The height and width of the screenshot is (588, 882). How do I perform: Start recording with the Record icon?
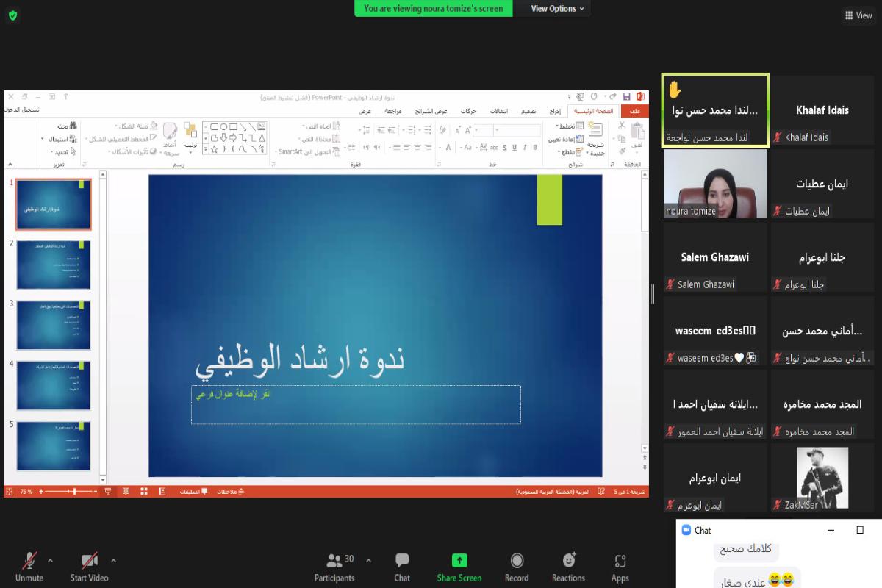point(517,562)
